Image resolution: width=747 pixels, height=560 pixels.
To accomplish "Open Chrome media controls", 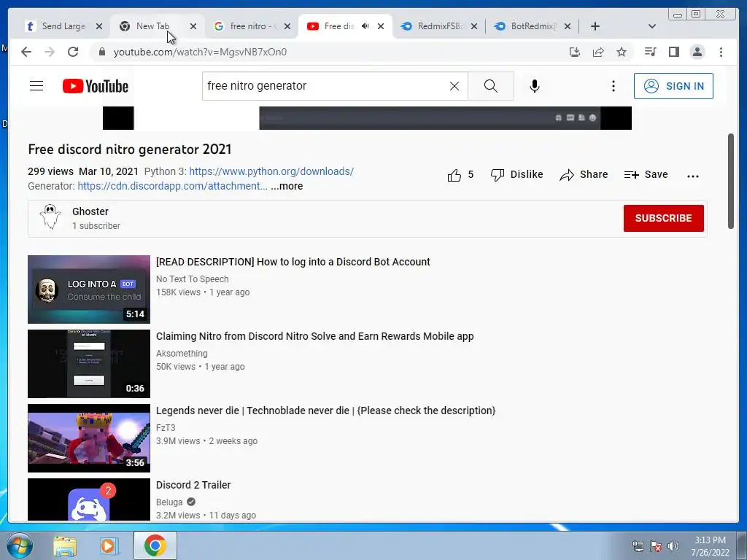I will [650, 52].
